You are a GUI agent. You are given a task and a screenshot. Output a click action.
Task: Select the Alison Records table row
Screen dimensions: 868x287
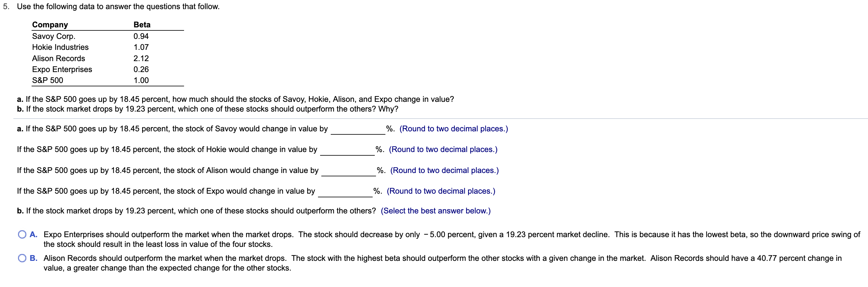click(x=59, y=58)
